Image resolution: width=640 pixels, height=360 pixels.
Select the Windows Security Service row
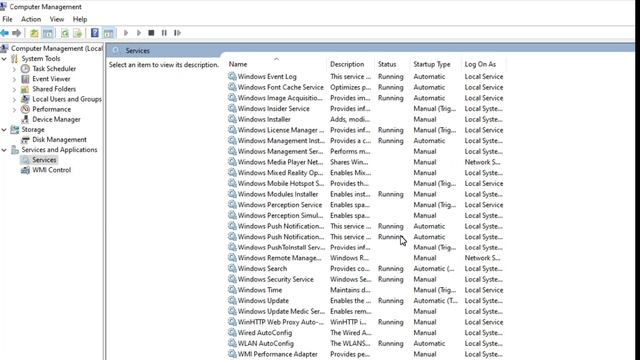366,280
